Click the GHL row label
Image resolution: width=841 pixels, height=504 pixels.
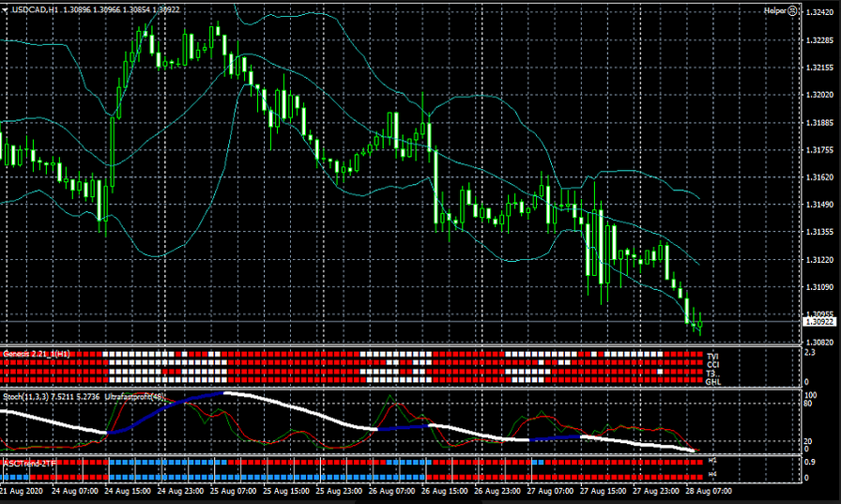pos(712,382)
